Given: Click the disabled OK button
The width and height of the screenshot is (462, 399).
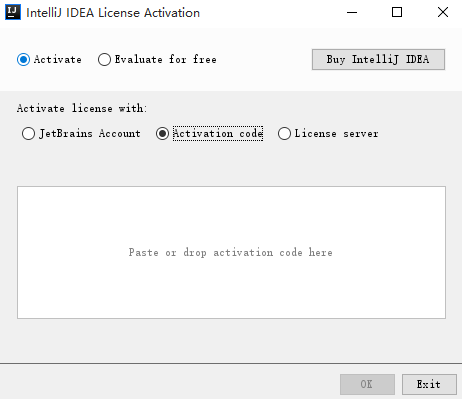Looking at the screenshot, I should pyautogui.click(x=367, y=384).
